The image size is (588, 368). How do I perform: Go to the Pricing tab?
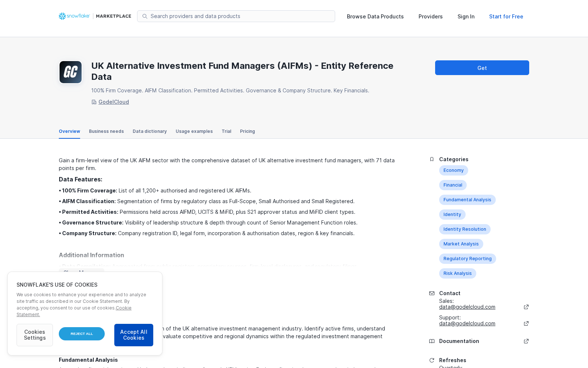click(x=247, y=131)
